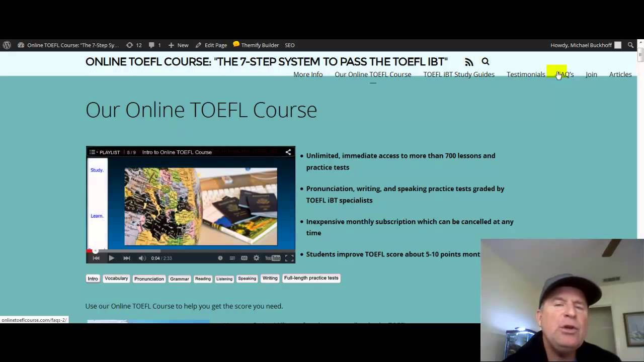Screen dimensions: 644x362
Task: Click the RSS feed icon
Action: coord(469,62)
